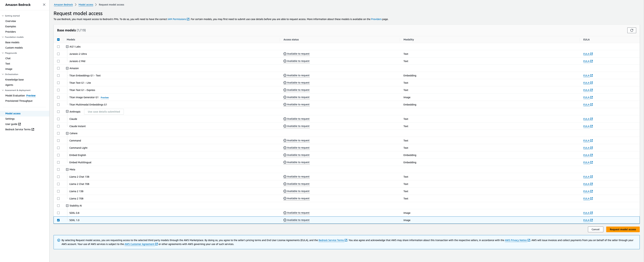
Task: Click the status icon for Titan Multimodal Embeddings G1
Action: click(x=285, y=104)
